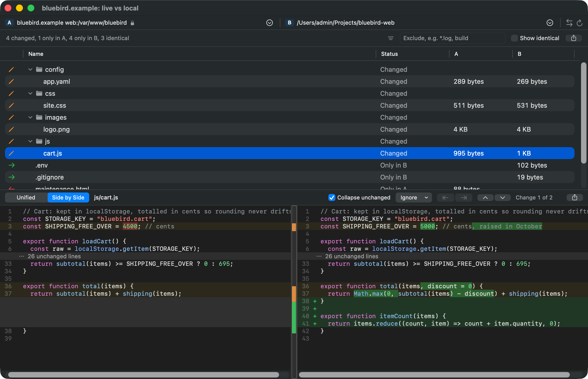
Task: Toggle the Show identical checkbox
Action: click(x=514, y=38)
